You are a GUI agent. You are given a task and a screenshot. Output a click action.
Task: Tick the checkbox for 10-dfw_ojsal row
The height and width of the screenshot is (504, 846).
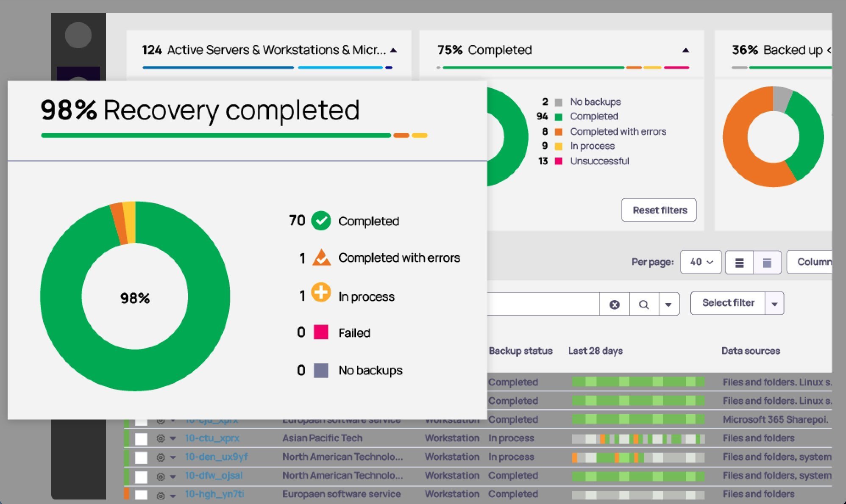point(141,476)
